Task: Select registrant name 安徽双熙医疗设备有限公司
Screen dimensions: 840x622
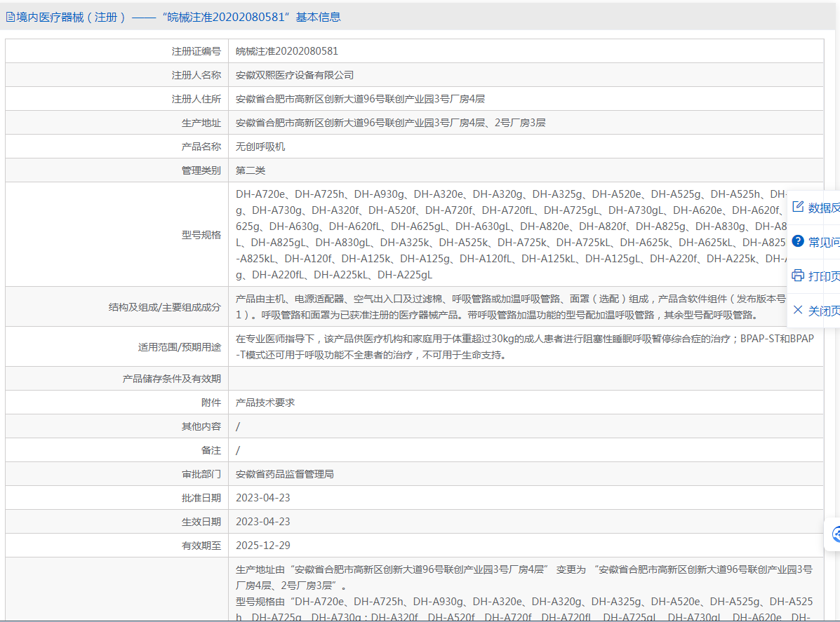Action: [295, 75]
